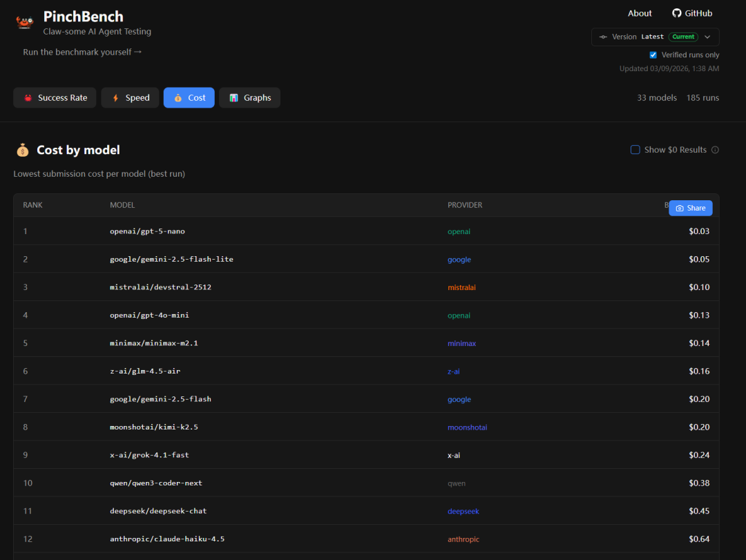The height and width of the screenshot is (560, 746).
Task: Click the minimax provider link
Action: tap(461, 343)
